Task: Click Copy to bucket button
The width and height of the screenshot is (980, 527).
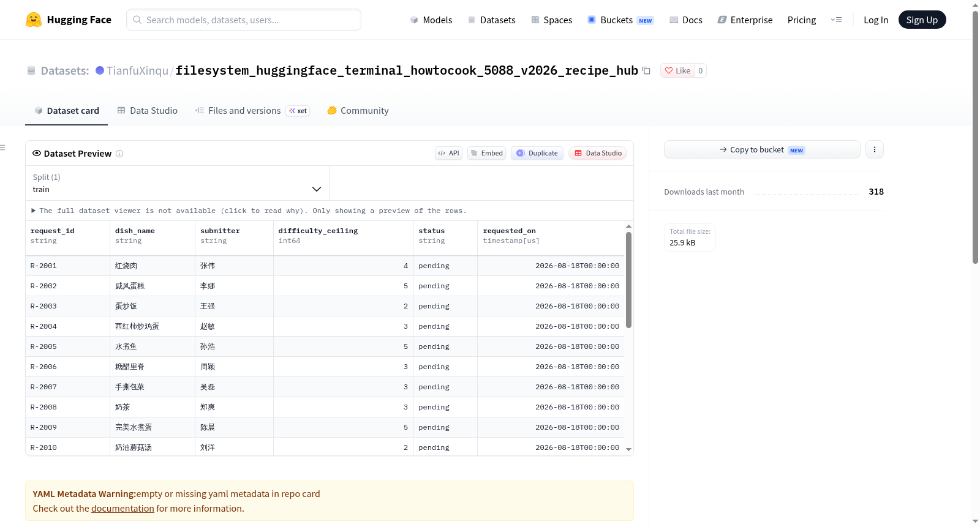Action: [x=762, y=149]
